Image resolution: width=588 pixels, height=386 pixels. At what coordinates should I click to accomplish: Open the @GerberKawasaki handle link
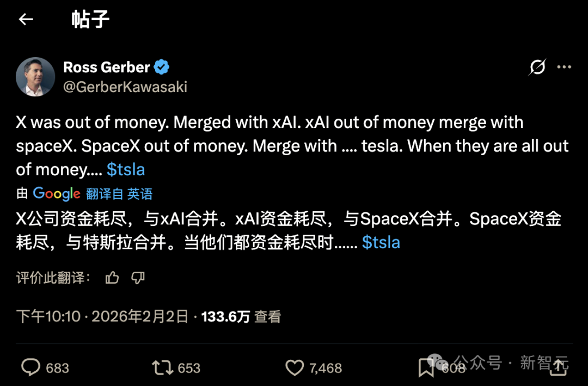coord(125,87)
